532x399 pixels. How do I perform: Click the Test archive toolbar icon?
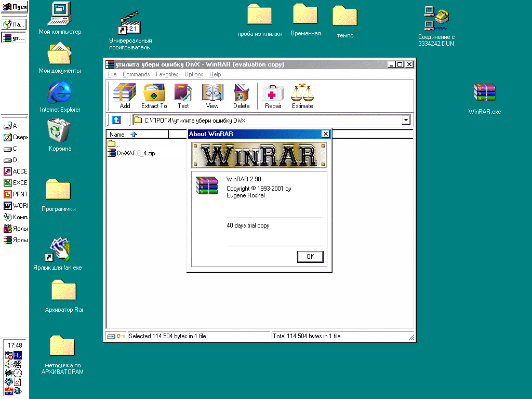click(x=183, y=96)
